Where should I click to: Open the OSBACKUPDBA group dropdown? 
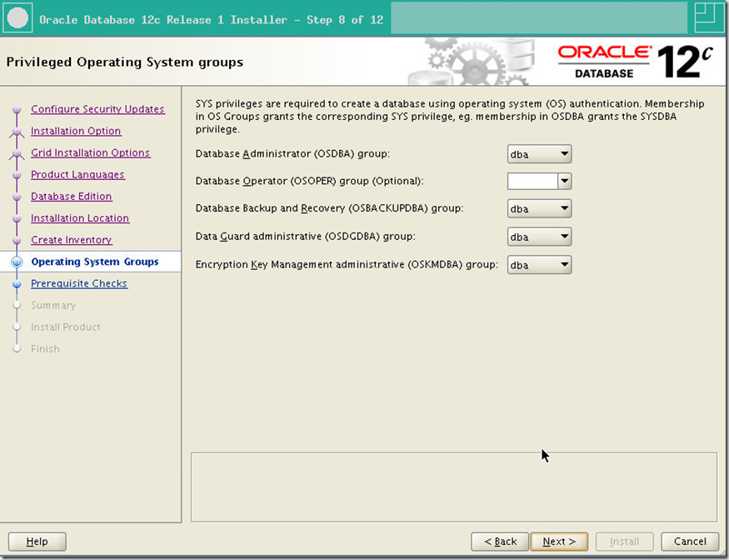(539, 209)
